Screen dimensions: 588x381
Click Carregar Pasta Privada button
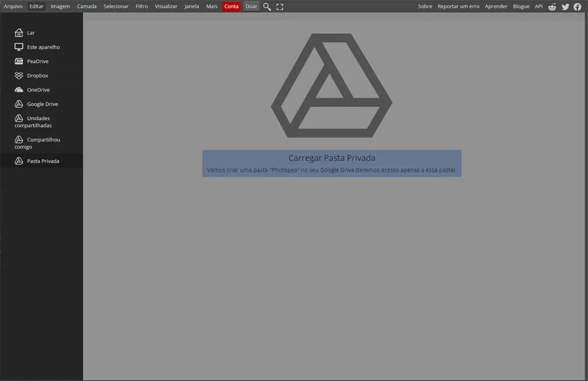(x=331, y=164)
